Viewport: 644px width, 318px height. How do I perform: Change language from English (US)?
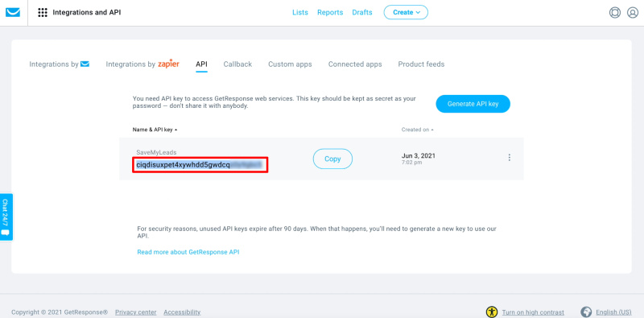coord(613,312)
